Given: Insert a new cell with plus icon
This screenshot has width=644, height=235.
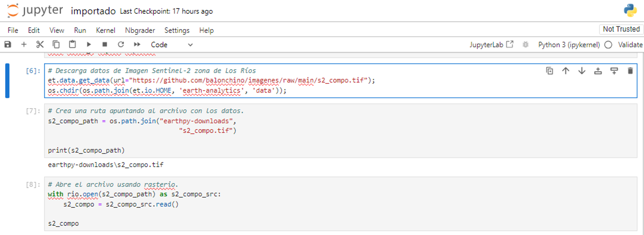Looking at the screenshot, I should [x=24, y=45].
